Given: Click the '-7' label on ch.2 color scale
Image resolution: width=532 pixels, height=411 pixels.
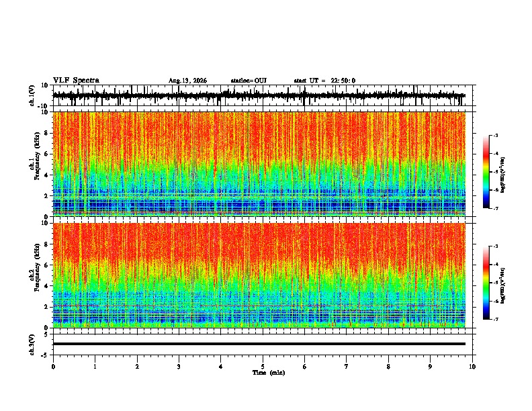Looking at the screenshot, I should [495, 319].
